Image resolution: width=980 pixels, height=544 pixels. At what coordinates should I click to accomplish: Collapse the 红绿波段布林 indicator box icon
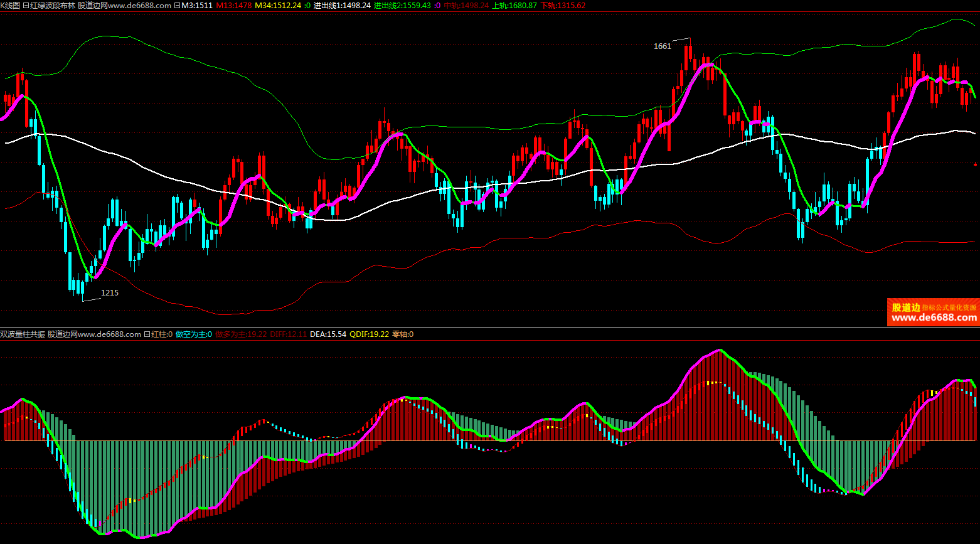[26, 5]
